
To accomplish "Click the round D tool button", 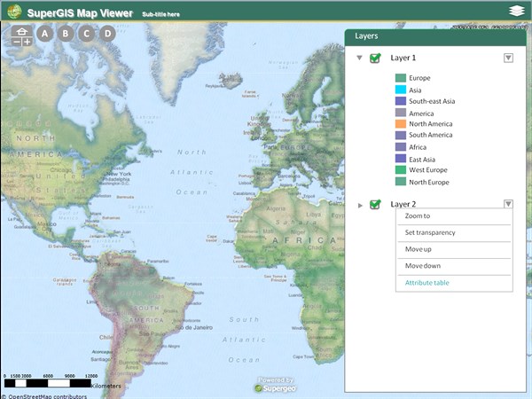I will click(107, 35).
